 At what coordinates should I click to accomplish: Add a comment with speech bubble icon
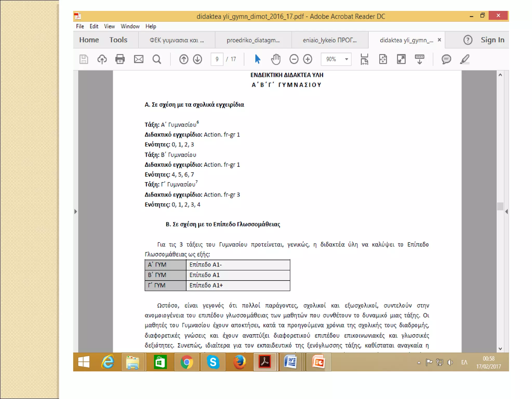[446, 59]
